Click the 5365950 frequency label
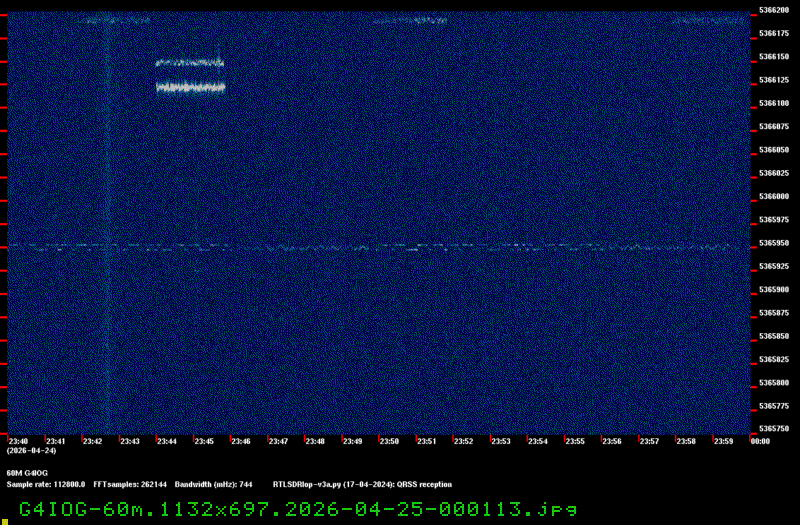 point(773,243)
